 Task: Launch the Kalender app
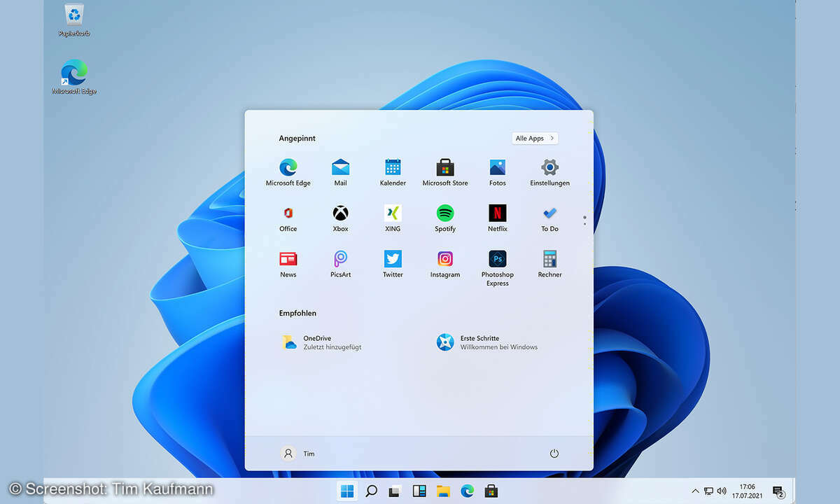point(393,172)
